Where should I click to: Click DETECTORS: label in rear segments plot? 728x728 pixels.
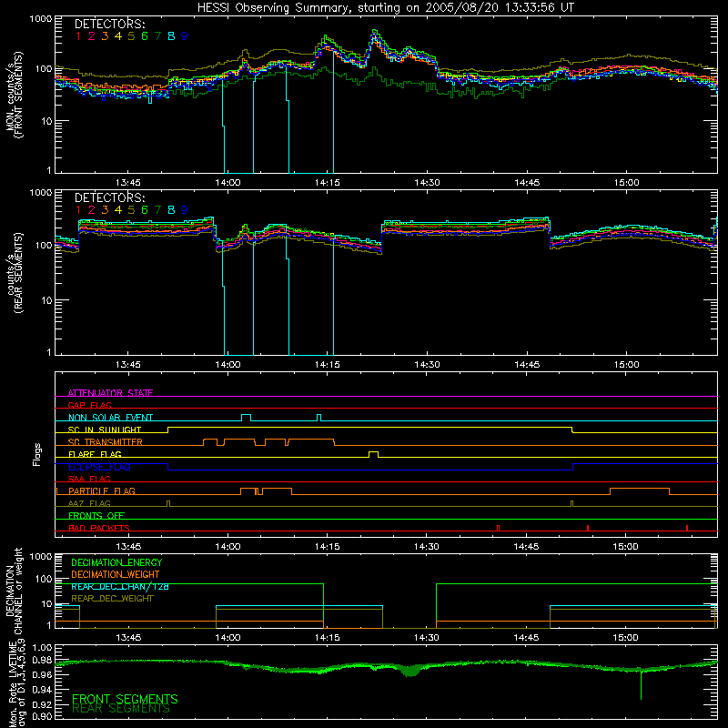coord(109,197)
